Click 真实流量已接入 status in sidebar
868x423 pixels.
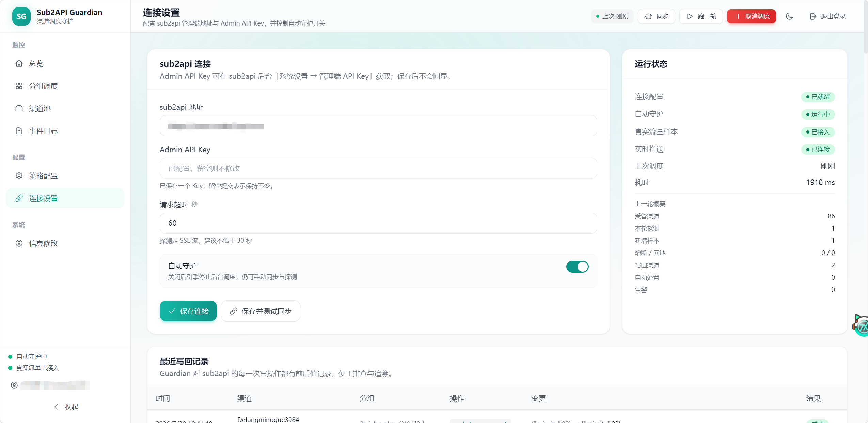[34, 368]
